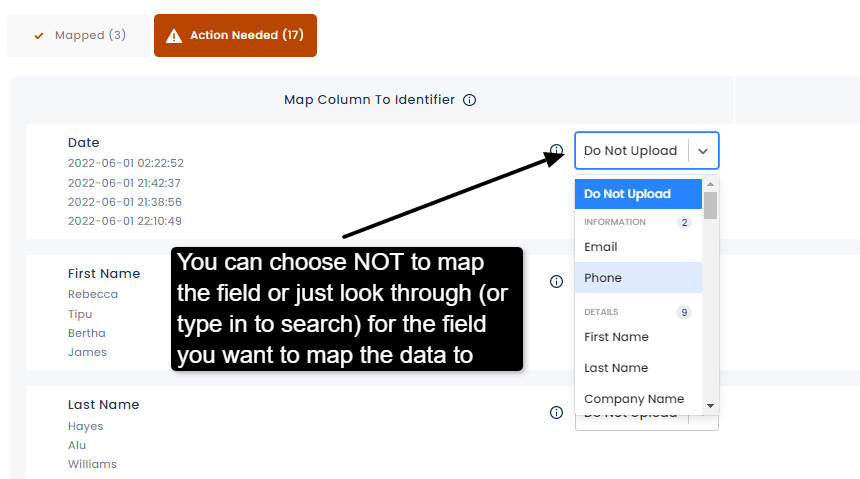The image size is (860, 479).
Task: Click the info icon in the Date row
Action: coord(556,150)
